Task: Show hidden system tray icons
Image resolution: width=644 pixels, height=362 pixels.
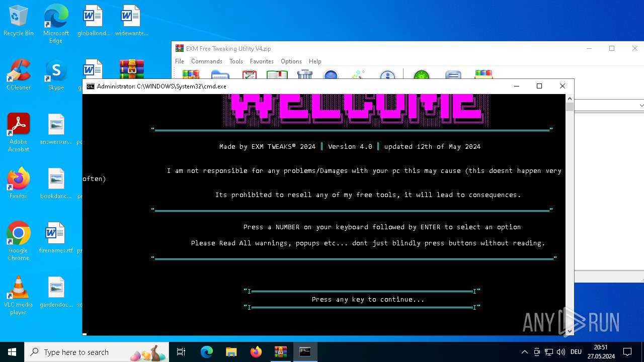Action: (524, 352)
